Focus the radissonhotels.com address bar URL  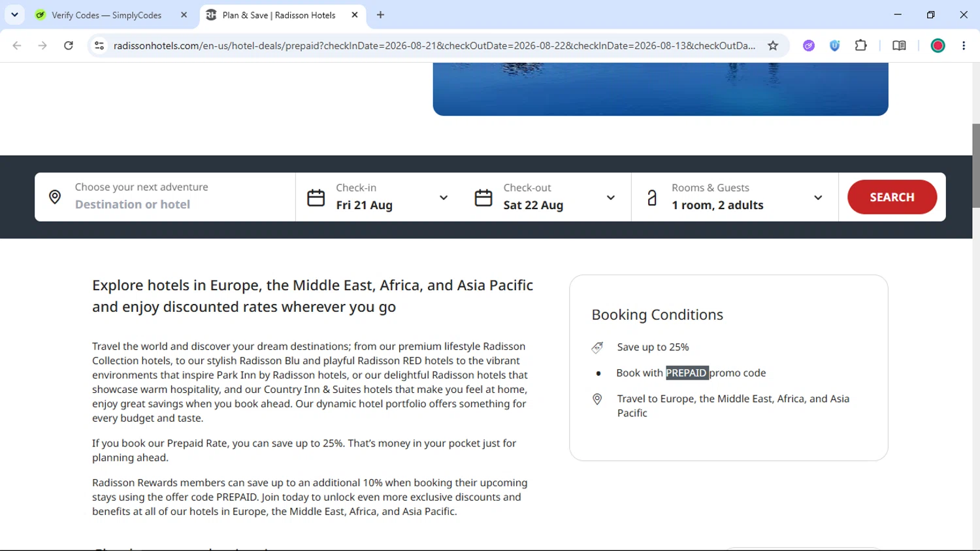tap(434, 46)
